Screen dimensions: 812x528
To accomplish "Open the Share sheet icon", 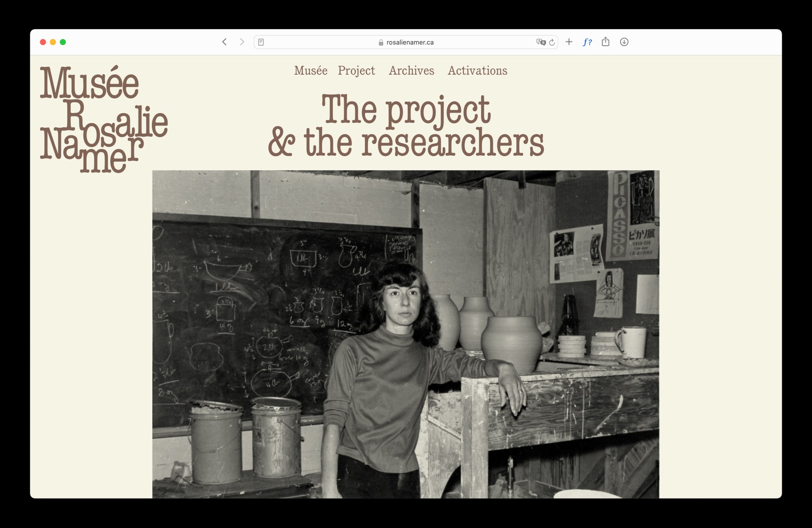I will [x=605, y=42].
